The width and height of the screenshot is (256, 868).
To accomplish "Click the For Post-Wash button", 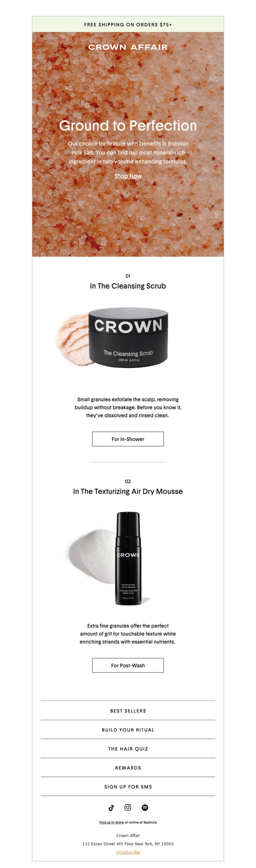I will [x=128, y=665].
